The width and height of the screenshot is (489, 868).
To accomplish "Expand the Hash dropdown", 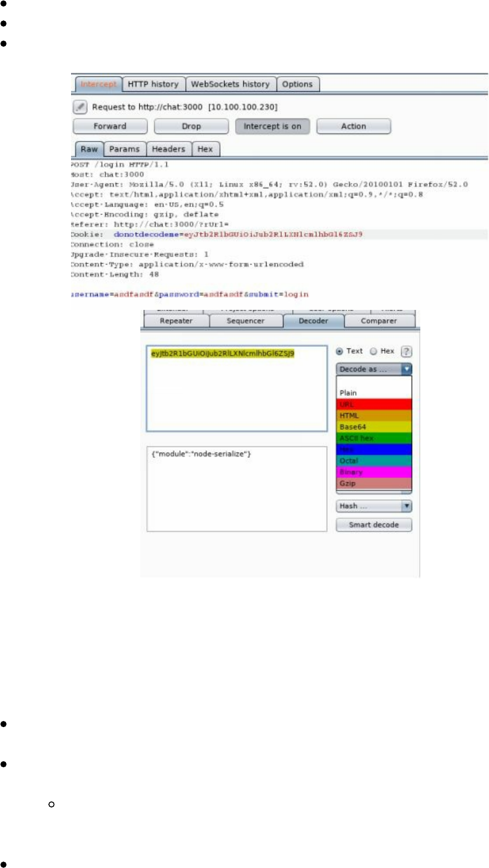I will pos(374,506).
